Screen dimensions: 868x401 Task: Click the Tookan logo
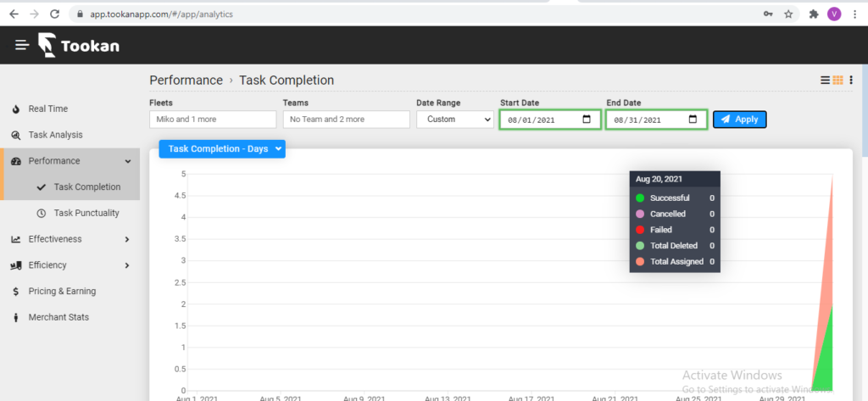79,46
